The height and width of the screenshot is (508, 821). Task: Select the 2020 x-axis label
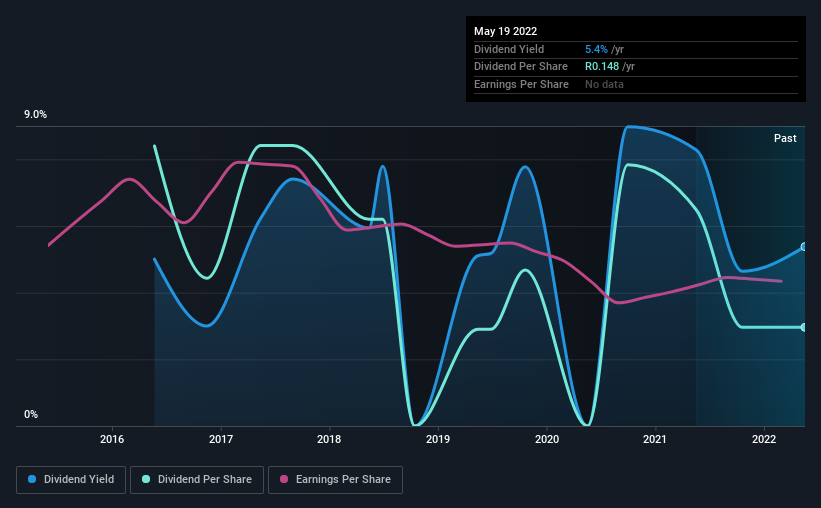[x=547, y=439]
